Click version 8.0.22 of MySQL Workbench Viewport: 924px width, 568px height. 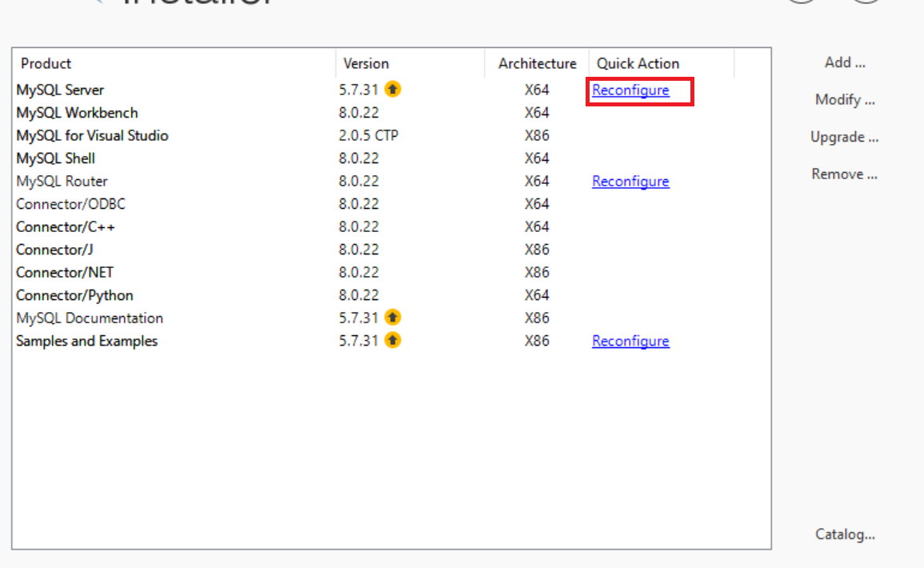point(358,113)
